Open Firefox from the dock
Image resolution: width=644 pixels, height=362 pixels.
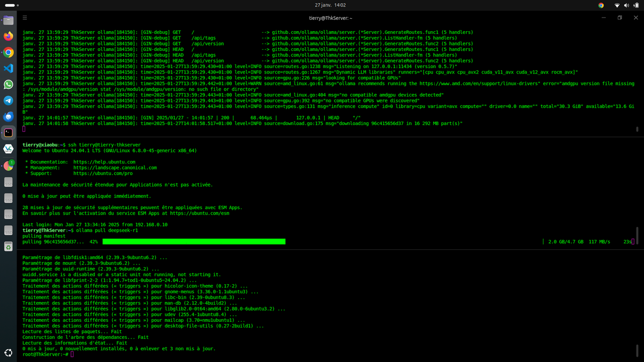pos(8,36)
